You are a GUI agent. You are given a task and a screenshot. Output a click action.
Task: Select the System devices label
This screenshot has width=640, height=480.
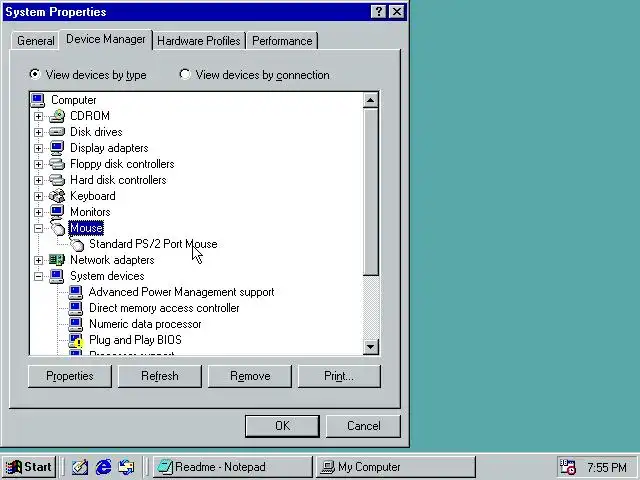(x=107, y=276)
